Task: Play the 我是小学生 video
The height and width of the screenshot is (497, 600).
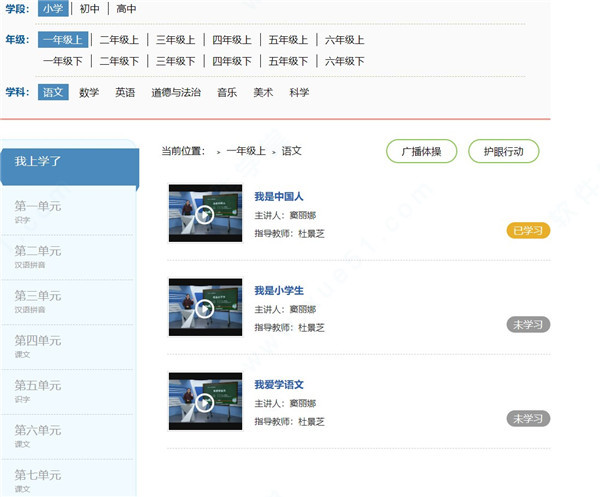Action: click(205, 308)
